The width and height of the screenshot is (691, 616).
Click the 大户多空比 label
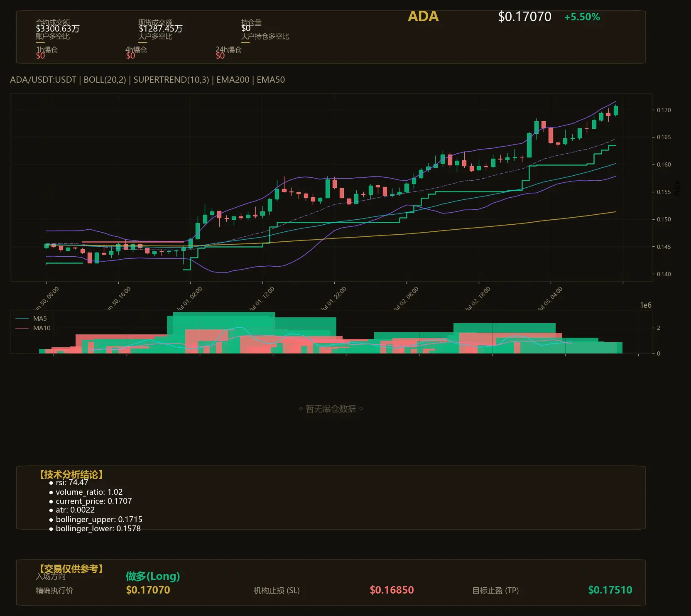[x=155, y=37]
